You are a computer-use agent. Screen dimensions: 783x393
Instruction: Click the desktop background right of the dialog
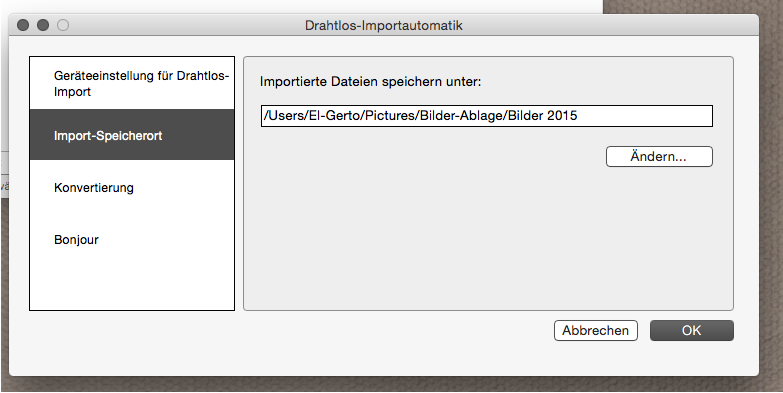(x=771, y=200)
